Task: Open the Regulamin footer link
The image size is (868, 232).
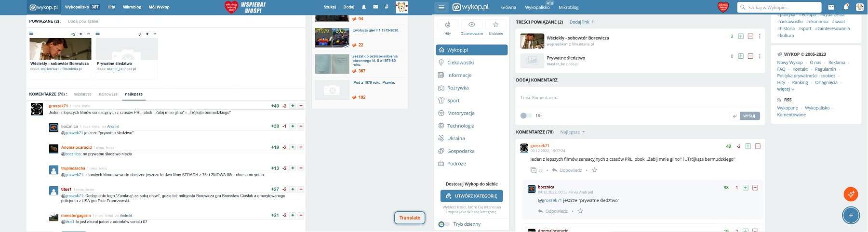Action: coord(826,69)
